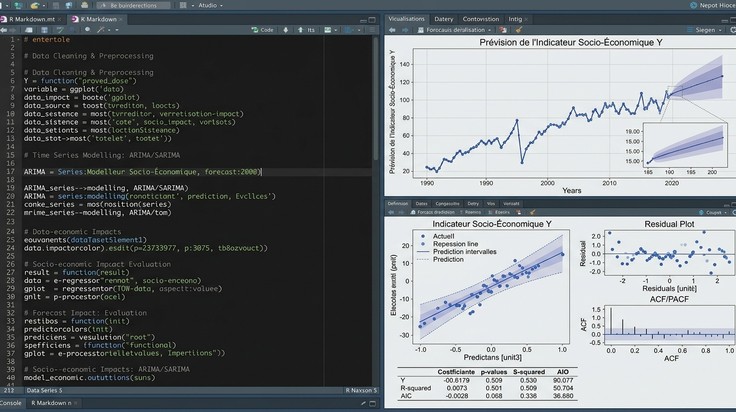The width and height of the screenshot is (736, 412).
Task: Select the Congesoitte tab in lower pane
Action: (447, 204)
